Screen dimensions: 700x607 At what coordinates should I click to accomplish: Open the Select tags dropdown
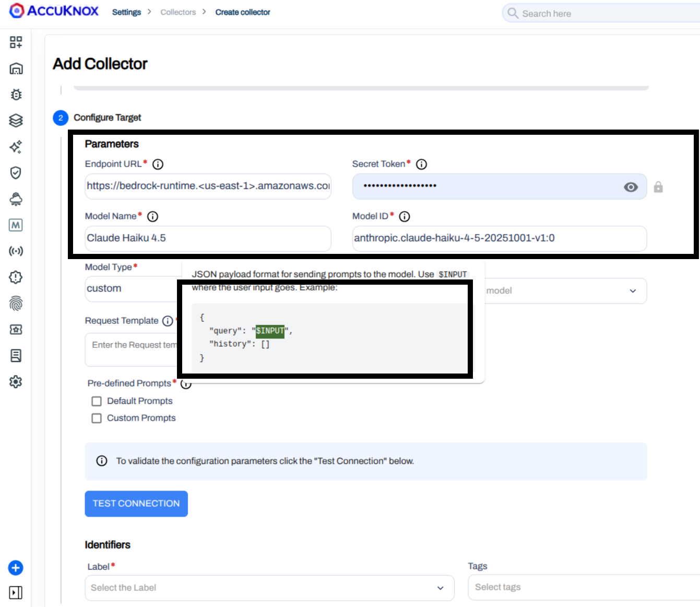tap(584, 588)
